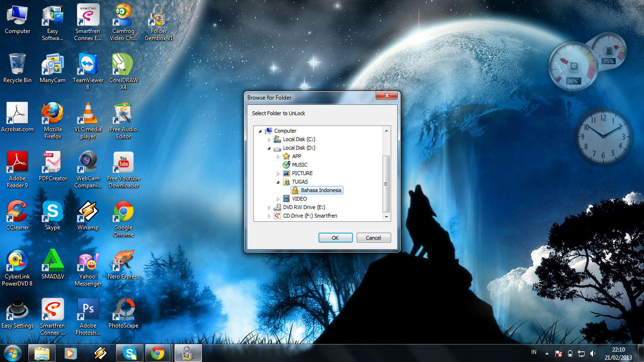Viewport: 644px width, 362px height.
Task: Select the PICTURE folder label
Action: (302, 173)
